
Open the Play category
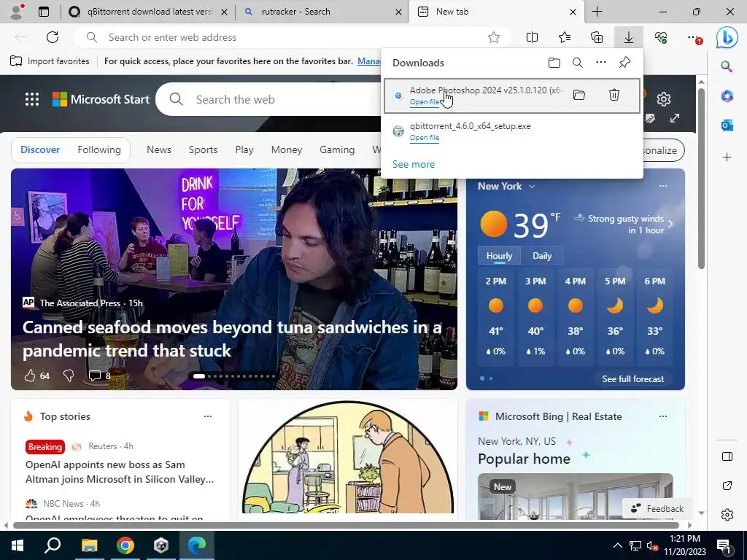244,149
